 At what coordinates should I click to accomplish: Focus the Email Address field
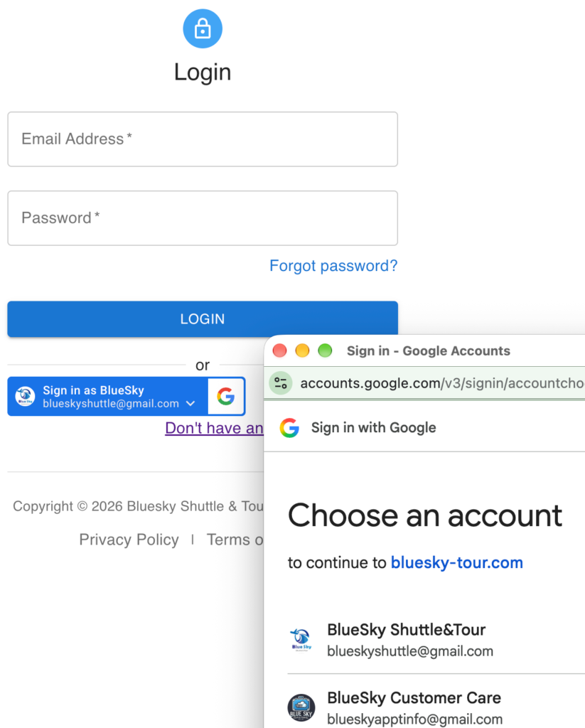pyautogui.click(x=203, y=139)
